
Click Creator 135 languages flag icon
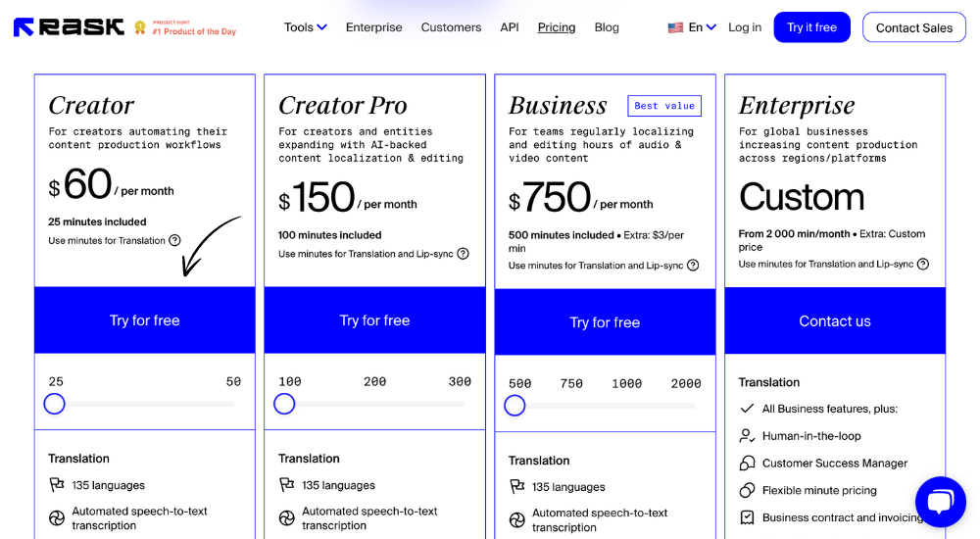coord(57,484)
